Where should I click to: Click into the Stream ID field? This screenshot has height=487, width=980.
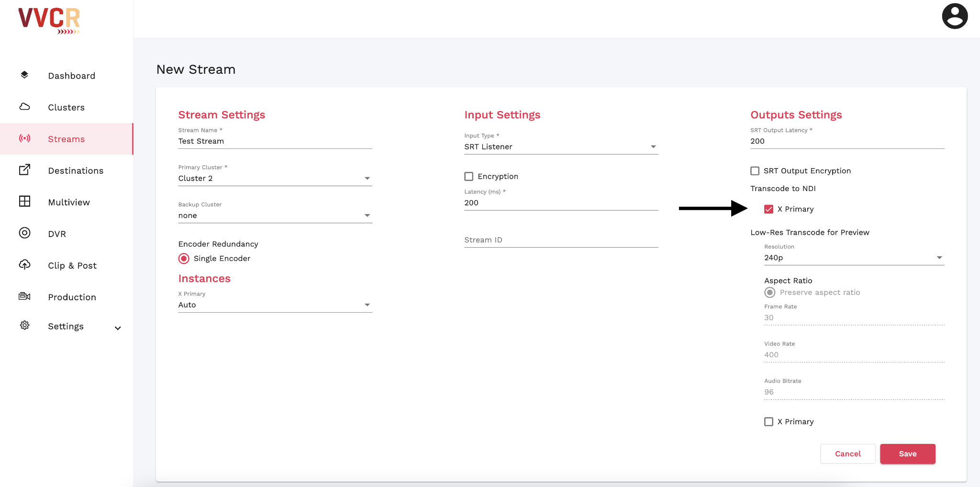click(x=561, y=240)
